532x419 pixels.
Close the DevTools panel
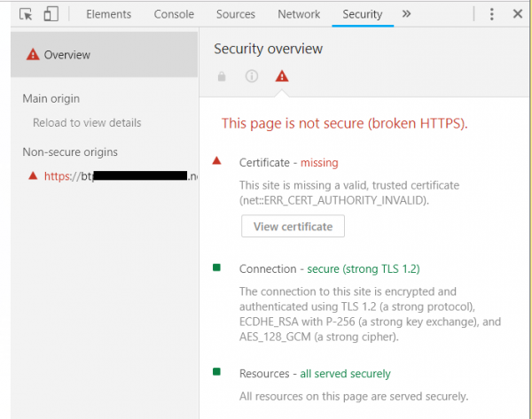point(517,14)
